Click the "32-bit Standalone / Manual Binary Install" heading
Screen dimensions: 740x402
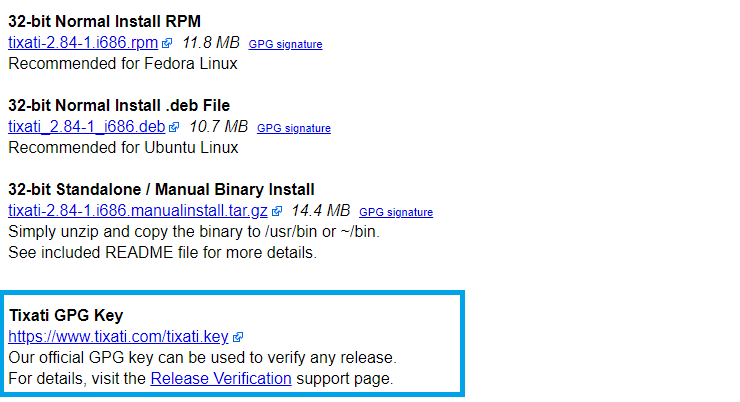point(161,189)
